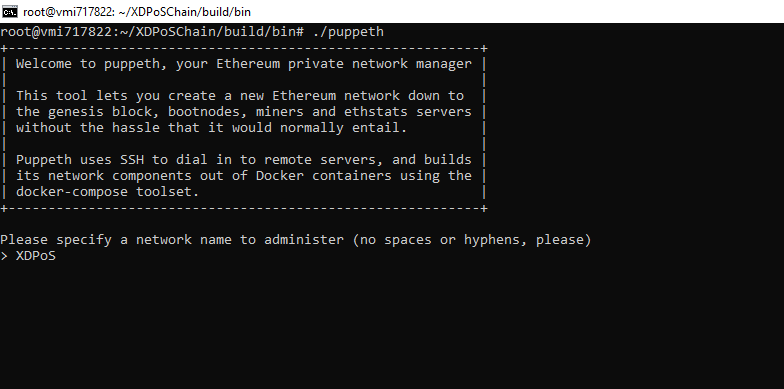Click 'This tool lets you create' line
Screen dimensions: 784x389
click(240, 96)
